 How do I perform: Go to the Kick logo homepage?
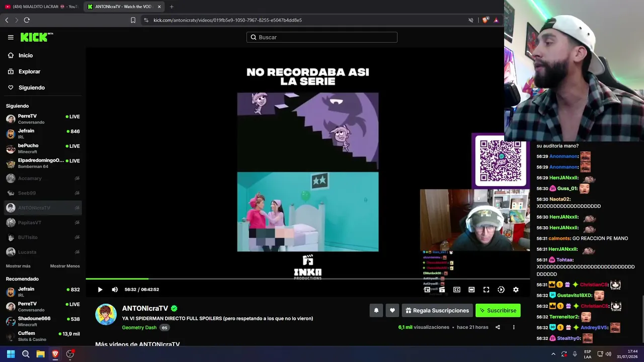pos(36,37)
